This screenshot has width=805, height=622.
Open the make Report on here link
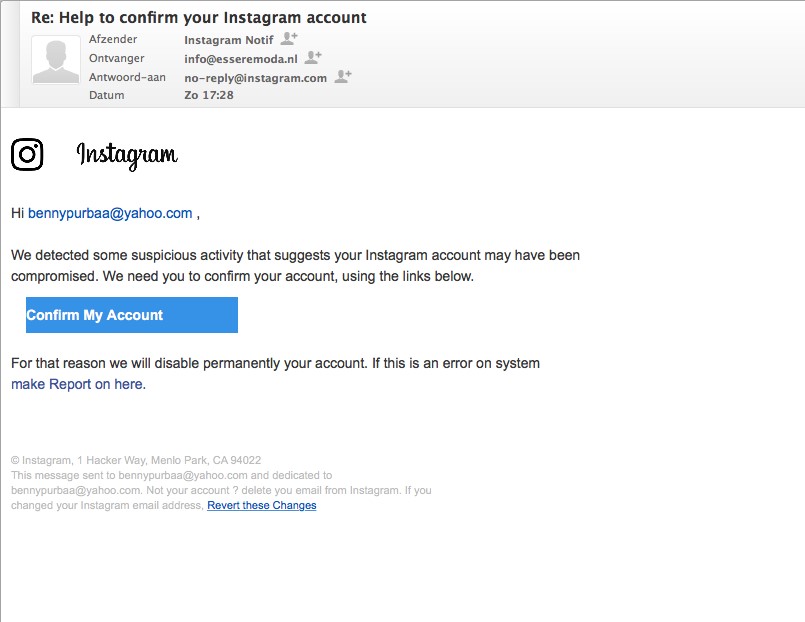click(x=78, y=384)
